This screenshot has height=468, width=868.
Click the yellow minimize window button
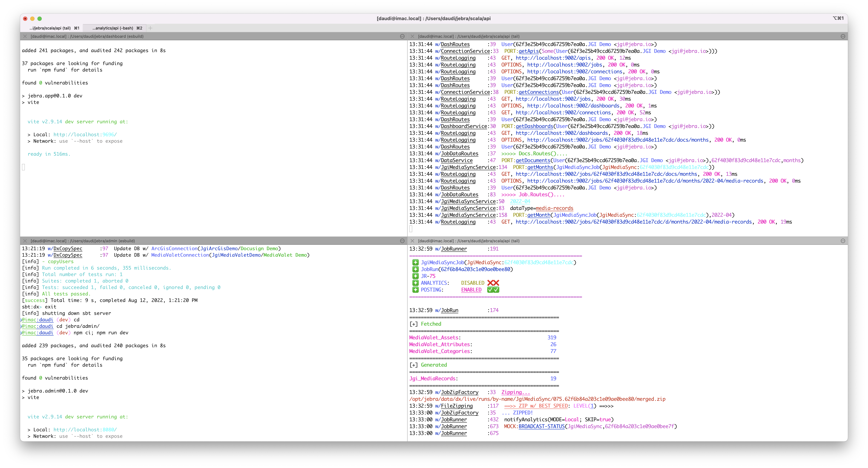[32, 19]
